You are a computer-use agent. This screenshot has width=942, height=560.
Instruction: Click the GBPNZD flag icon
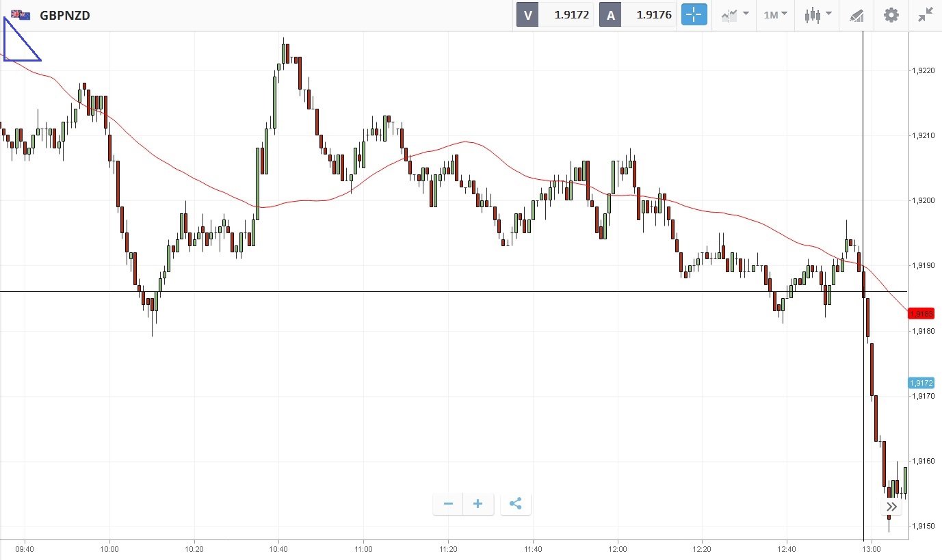point(21,15)
